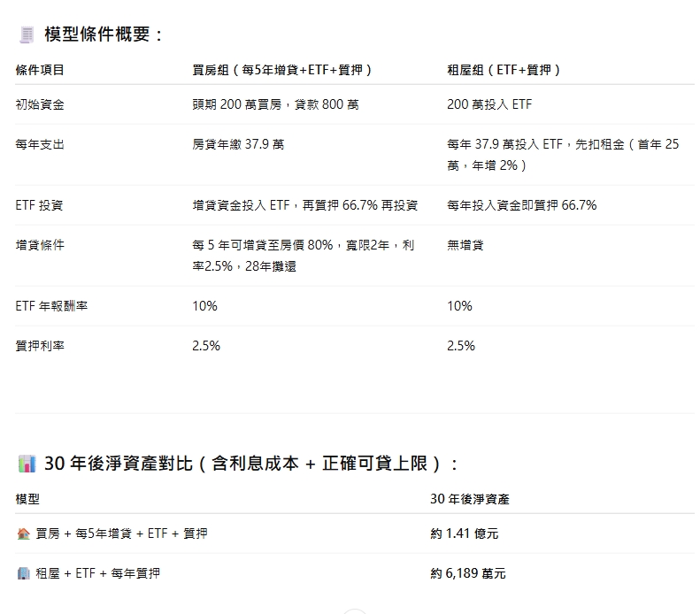Click the 初始資金 row label
This screenshot has height=614, width=700.
click(40, 104)
